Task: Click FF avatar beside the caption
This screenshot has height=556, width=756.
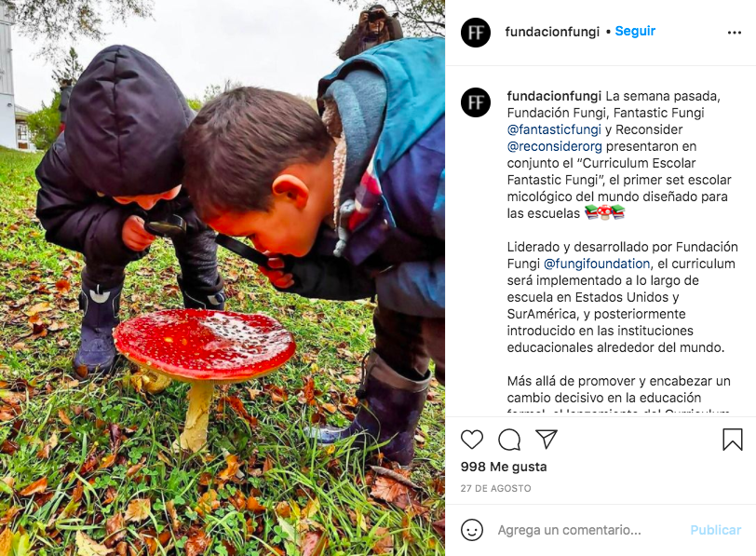Action: (476, 102)
